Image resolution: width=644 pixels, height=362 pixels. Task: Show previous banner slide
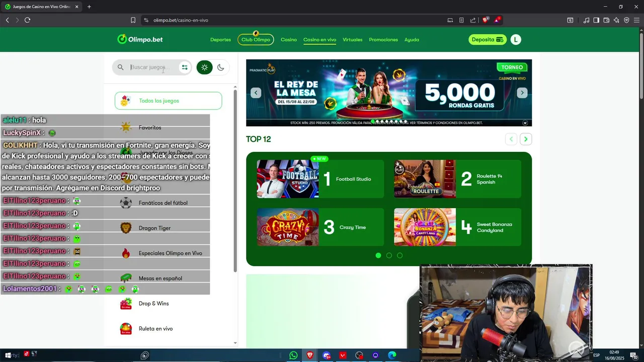click(x=256, y=93)
